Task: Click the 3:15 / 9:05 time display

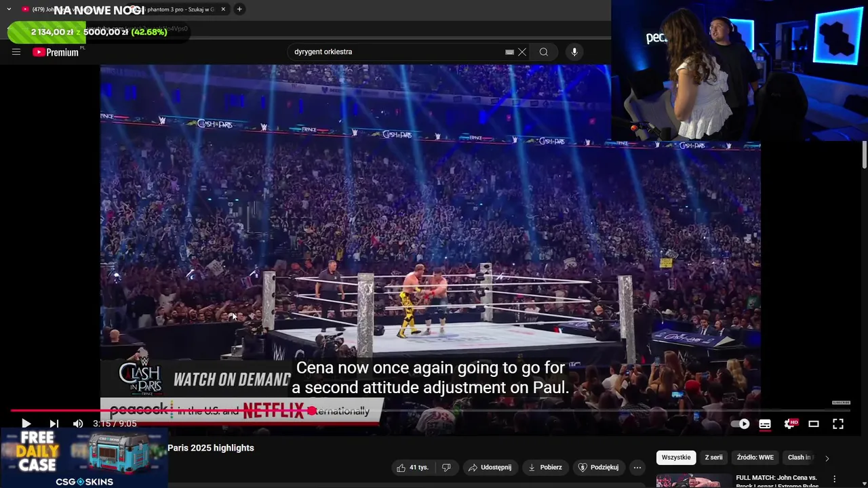Action: (x=115, y=424)
